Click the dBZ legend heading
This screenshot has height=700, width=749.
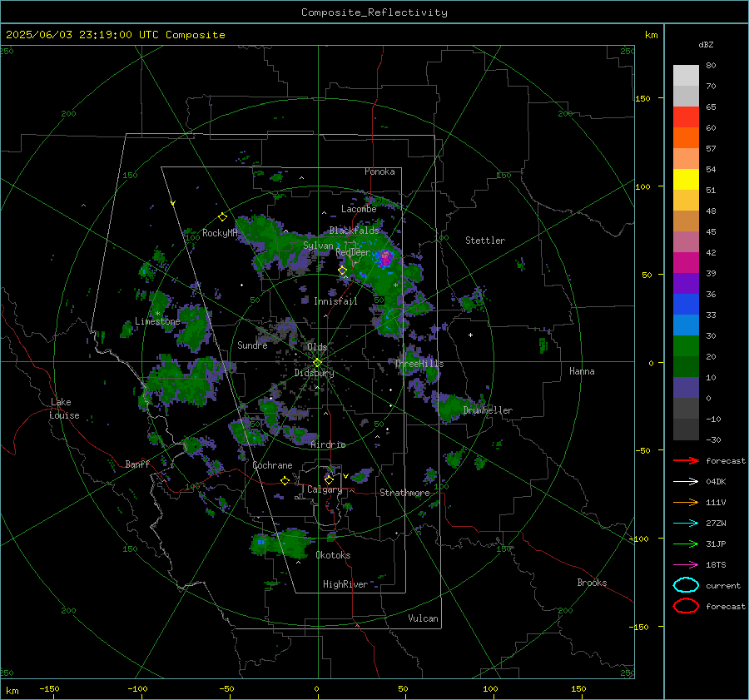point(706,45)
